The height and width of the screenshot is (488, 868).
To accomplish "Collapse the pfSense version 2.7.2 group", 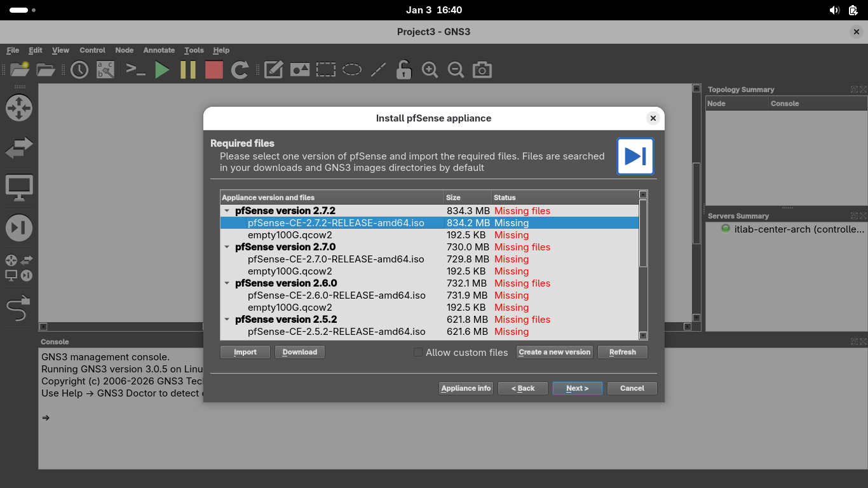I will (x=227, y=211).
